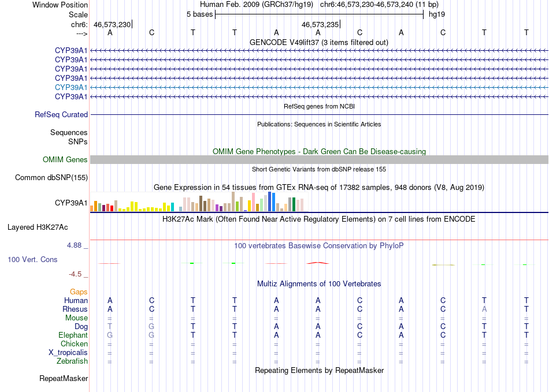Select the "Elephant" alignment row label
The image size is (549, 392).
73,335
